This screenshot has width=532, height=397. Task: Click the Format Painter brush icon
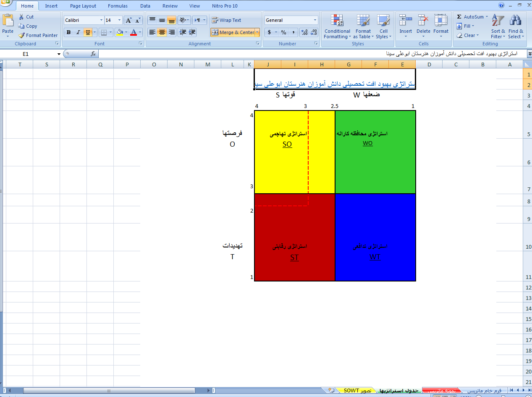tap(22, 35)
